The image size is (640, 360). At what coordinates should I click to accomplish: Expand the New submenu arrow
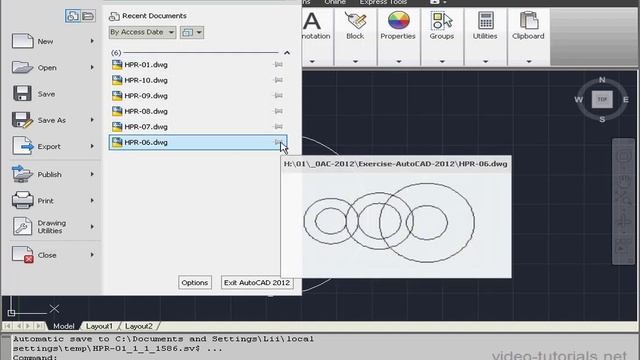(92, 41)
